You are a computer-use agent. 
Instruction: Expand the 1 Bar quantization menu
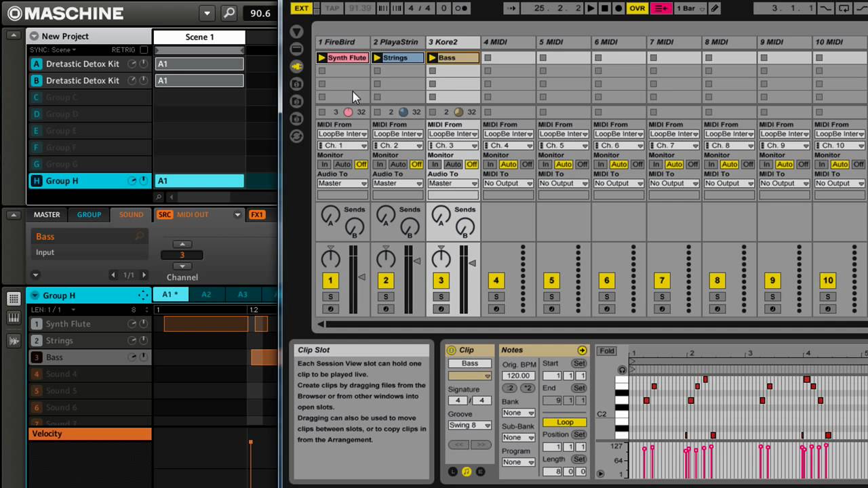click(x=691, y=8)
